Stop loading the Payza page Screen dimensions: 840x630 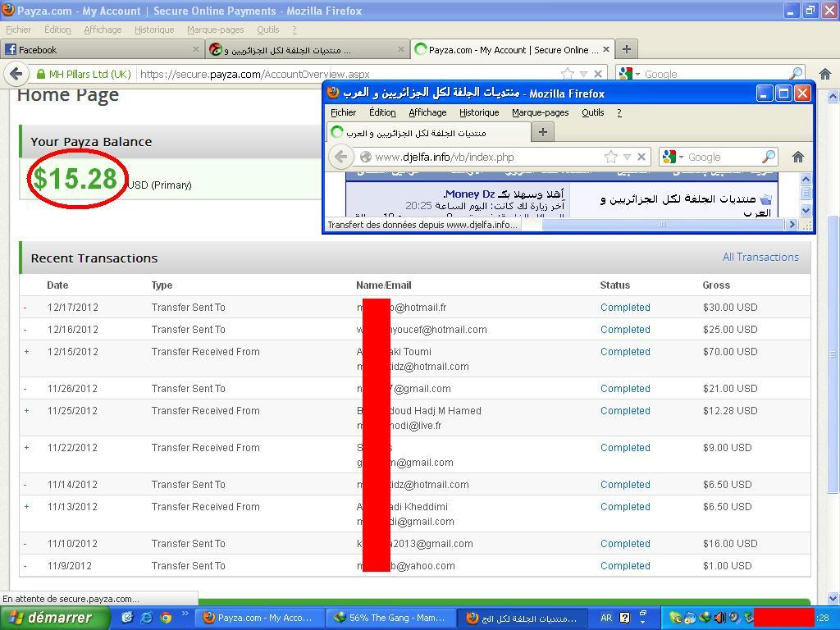coord(598,74)
